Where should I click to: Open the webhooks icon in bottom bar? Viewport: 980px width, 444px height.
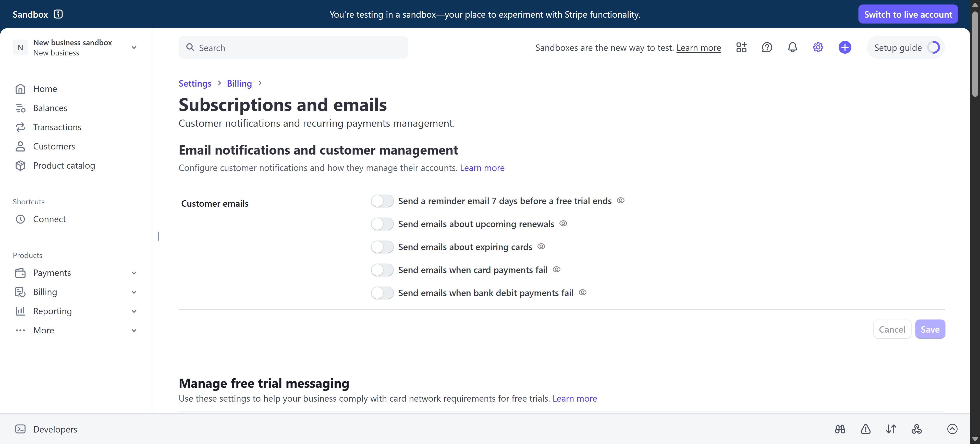[916, 429]
